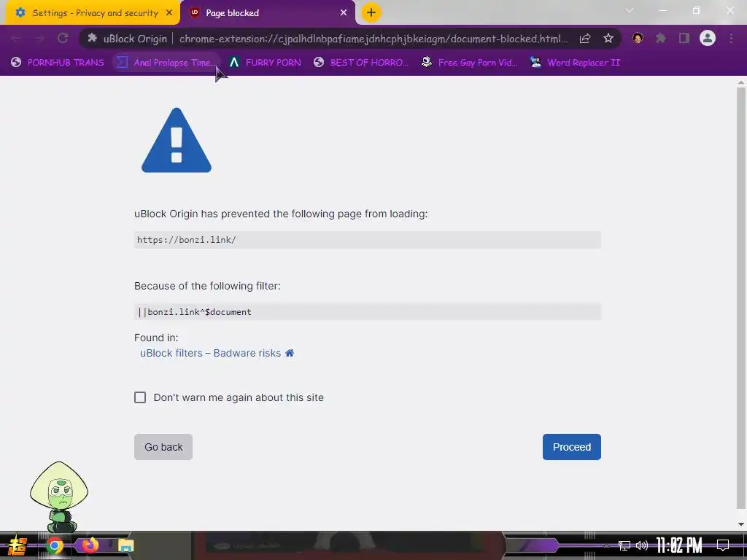Focus the chrome-extension URL address field
Image resolution: width=747 pixels, height=560 pixels.
[x=373, y=39]
